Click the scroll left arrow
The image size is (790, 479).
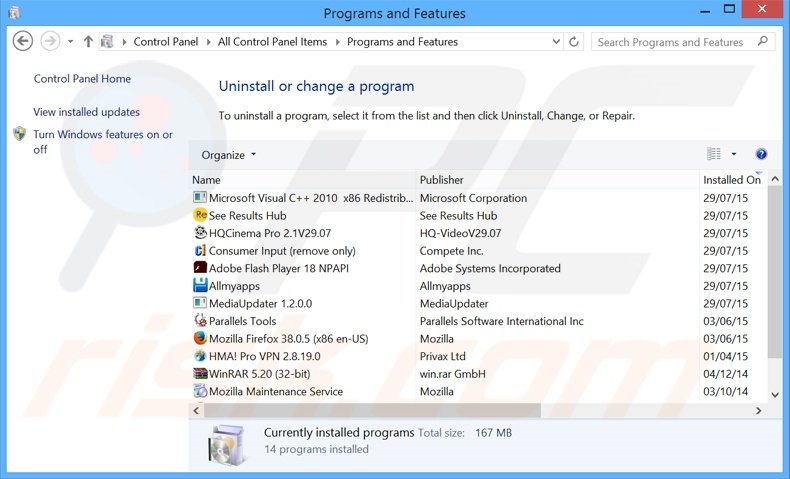196,411
